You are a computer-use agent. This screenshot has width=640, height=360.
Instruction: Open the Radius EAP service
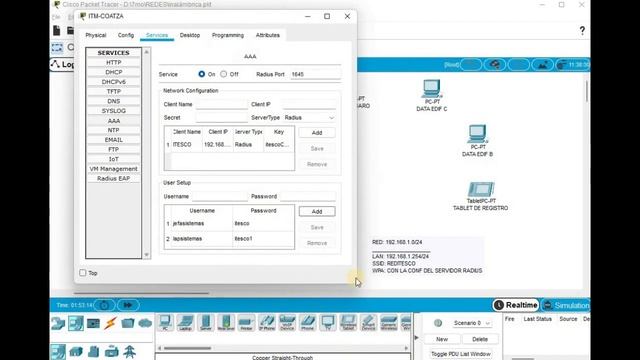(113, 179)
